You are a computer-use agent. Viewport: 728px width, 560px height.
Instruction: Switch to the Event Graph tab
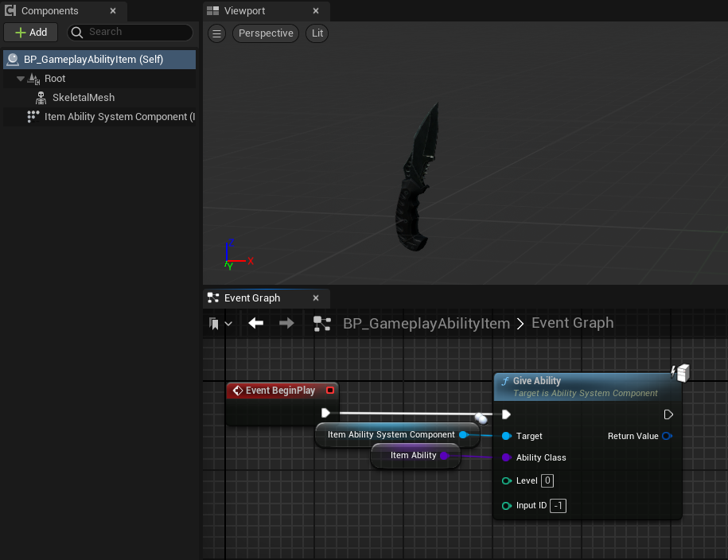pos(251,298)
